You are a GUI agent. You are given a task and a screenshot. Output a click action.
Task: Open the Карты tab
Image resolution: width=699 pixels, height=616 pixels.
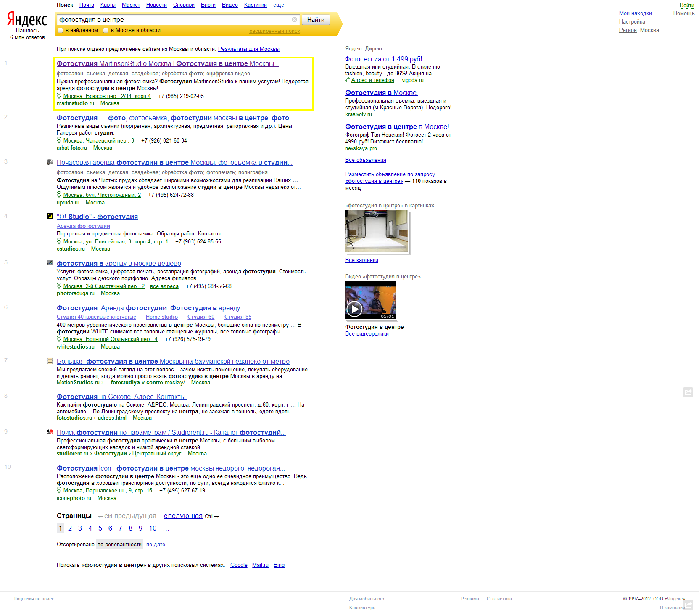pos(108,5)
